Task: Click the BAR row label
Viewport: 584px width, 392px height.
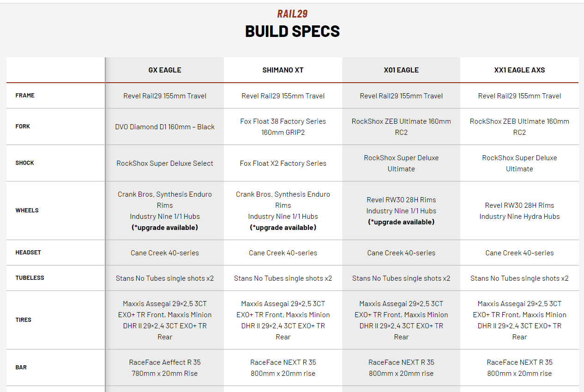Action: [x=21, y=368]
